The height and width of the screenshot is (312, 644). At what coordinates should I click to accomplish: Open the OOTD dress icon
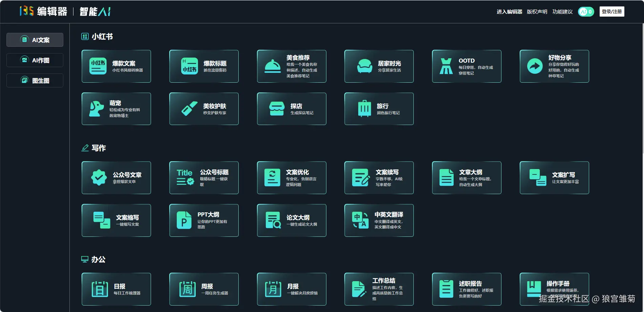pos(446,66)
